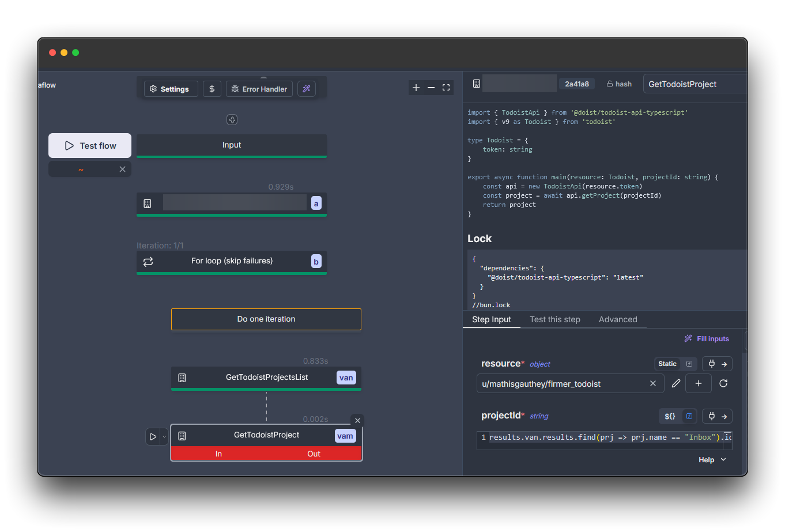Click the magic wand AI button in toolbar
Image resolution: width=785 pixels, height=532 pixels.
(307, 89)
